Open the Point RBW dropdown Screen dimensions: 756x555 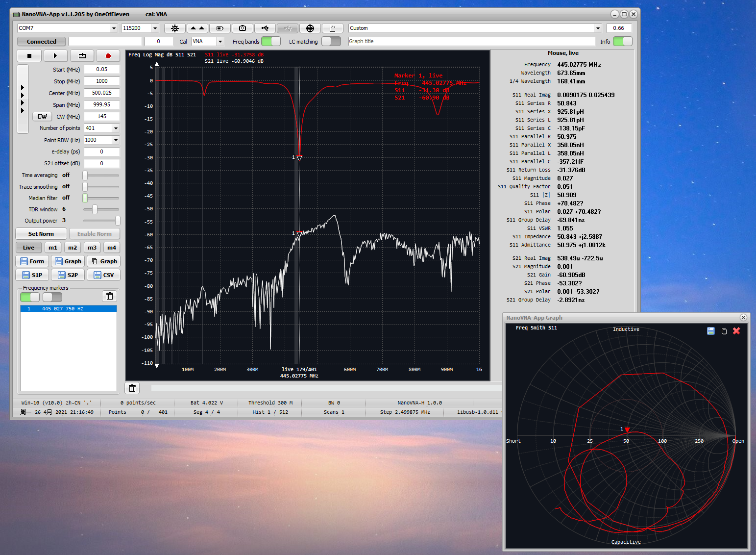(x=116, y=140)
